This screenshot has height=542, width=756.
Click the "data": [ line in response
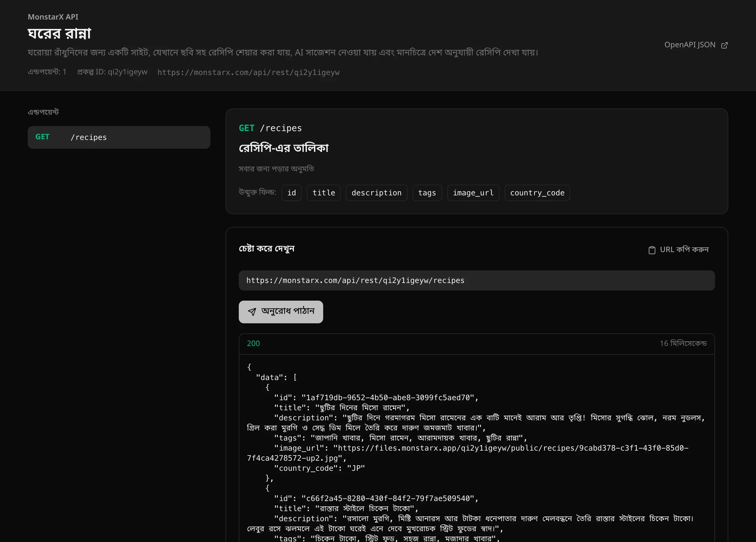[x=276, y=377]
